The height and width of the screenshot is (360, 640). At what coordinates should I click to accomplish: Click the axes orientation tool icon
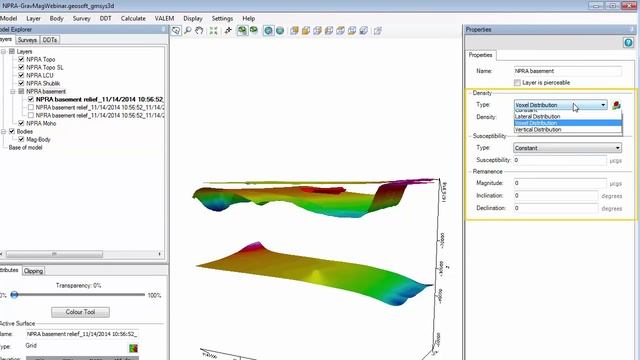(x=228, y=31)
